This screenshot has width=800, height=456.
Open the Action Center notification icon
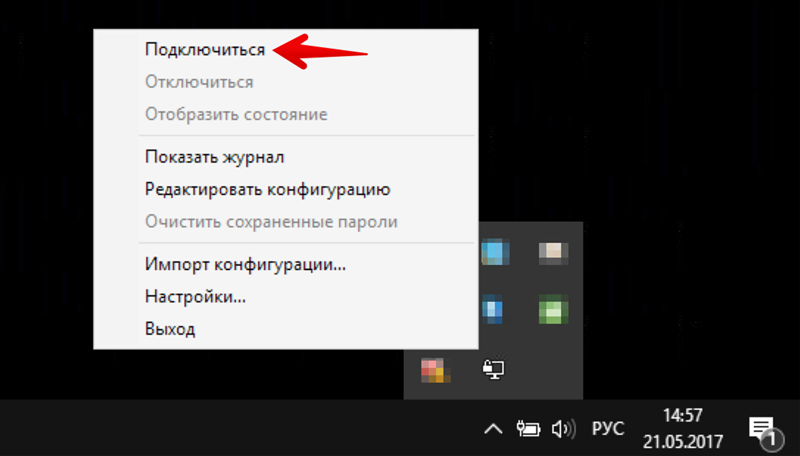point(765,432)
